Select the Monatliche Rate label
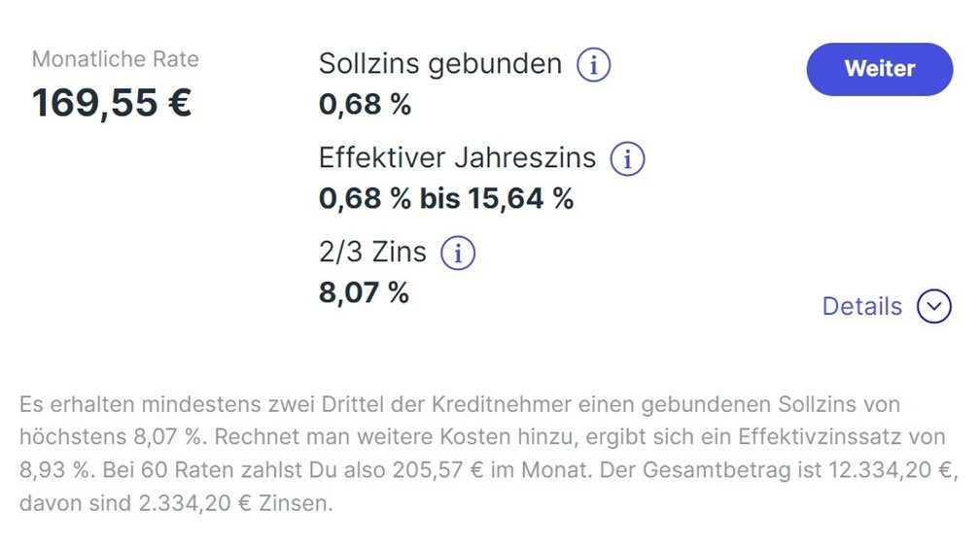This screenshot has width=980, height=544. click(x=116, y=59)
